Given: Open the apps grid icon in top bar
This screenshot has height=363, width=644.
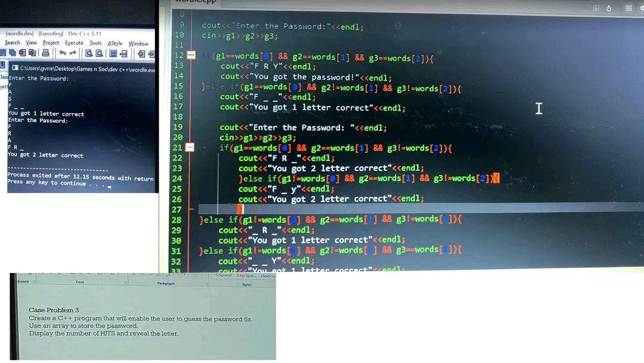Looking at the screenshot, I should coord(629,8).
